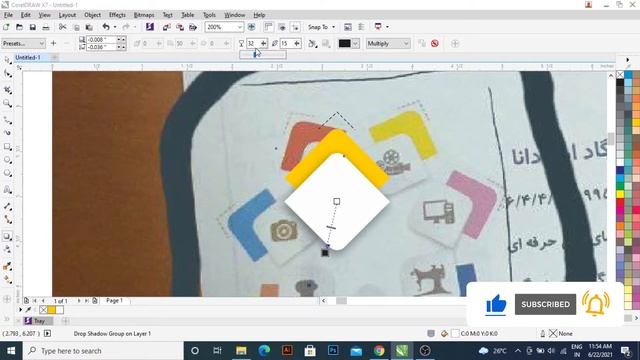Open the Object menu
Viewport: 640px width, 360px height.
click(x=92, y=15)
